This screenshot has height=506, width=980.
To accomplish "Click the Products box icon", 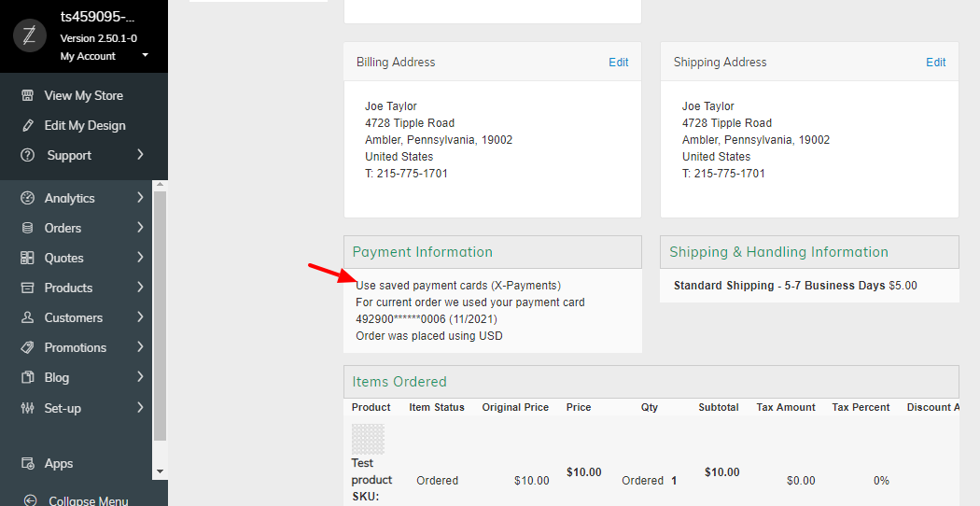I will tap(27, 288).
